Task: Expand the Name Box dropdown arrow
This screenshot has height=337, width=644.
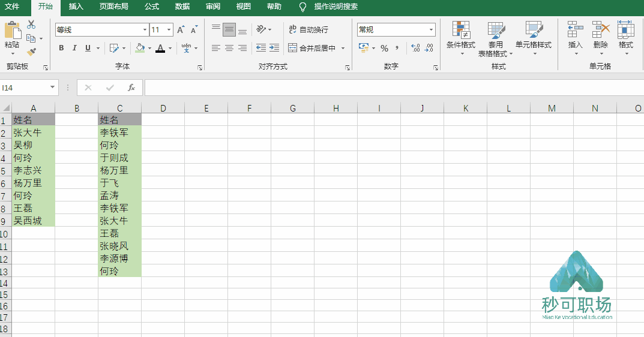Action: tap(52, 87)
